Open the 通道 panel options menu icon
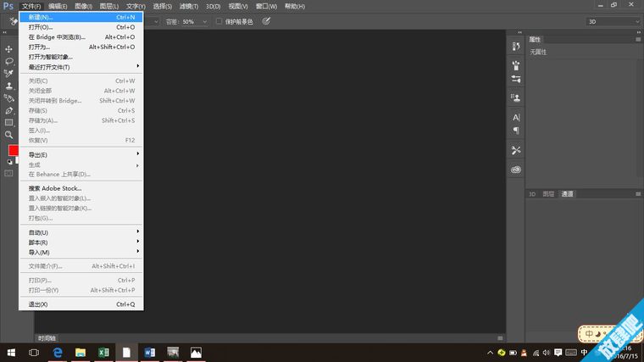Screen dimensions: 644x362 638,194
